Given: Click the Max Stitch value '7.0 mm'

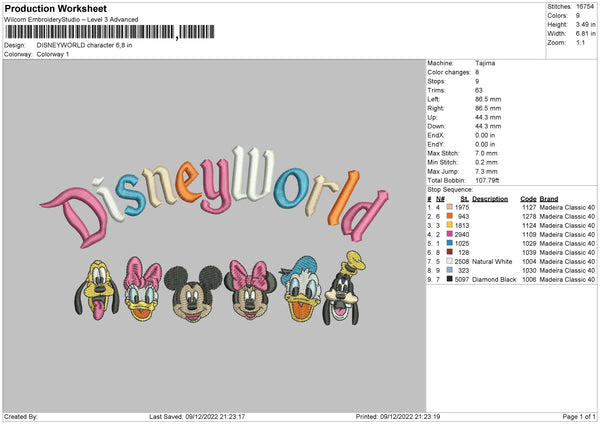Looking at the screenshot, I should click(x=486, y=153).
